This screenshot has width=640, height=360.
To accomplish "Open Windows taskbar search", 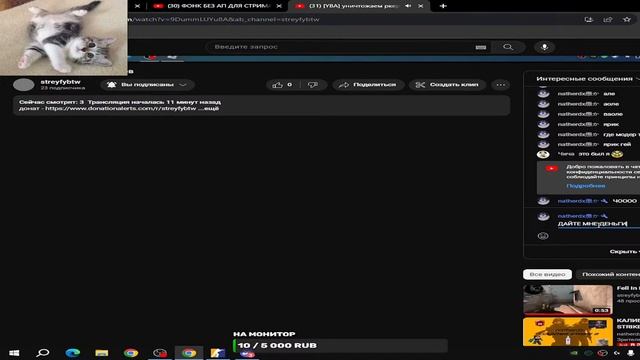I will pos(43,353).
